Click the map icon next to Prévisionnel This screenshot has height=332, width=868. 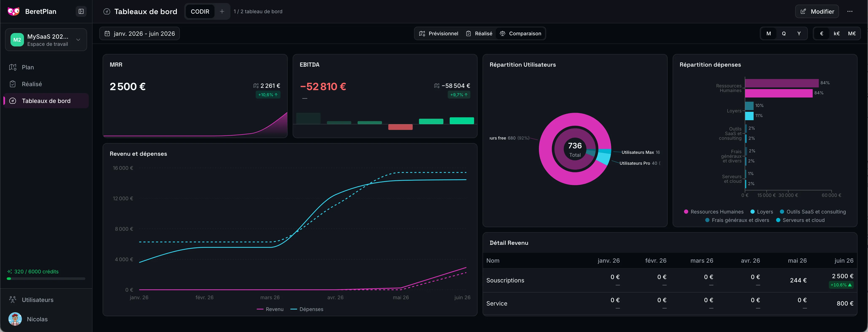422,34
